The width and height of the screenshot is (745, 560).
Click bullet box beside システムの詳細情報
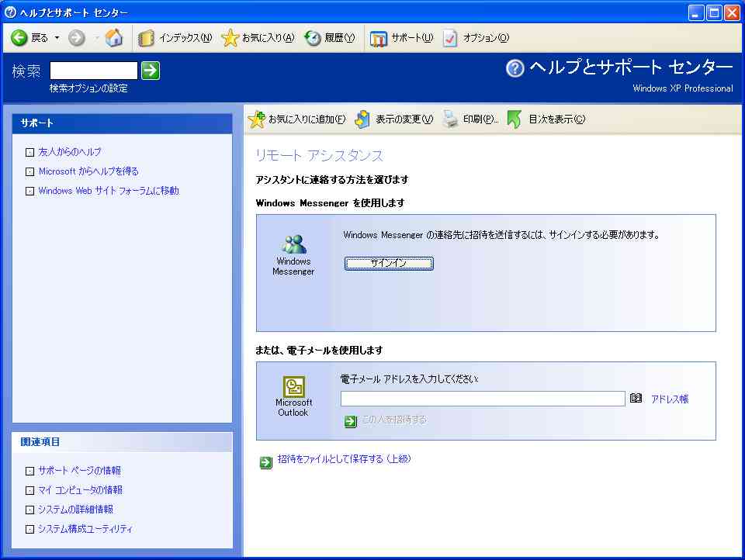pyautogui.click(x=30, y=510)
